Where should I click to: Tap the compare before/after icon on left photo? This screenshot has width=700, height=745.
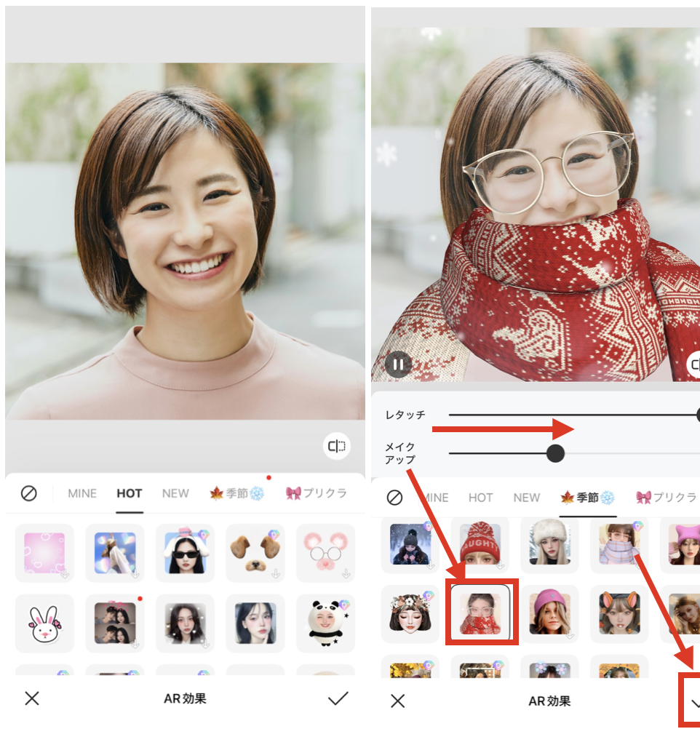(x=337, y=446)
